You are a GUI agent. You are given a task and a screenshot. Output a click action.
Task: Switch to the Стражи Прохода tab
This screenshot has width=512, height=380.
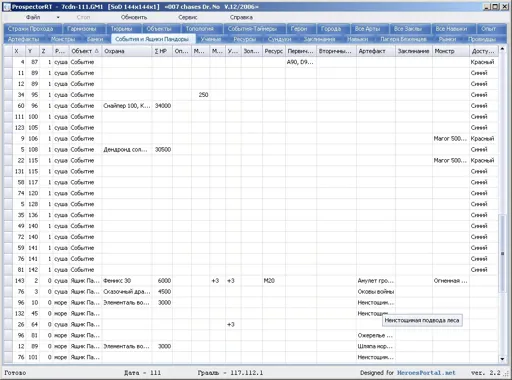pyautogui.click(x=33, y=29)
